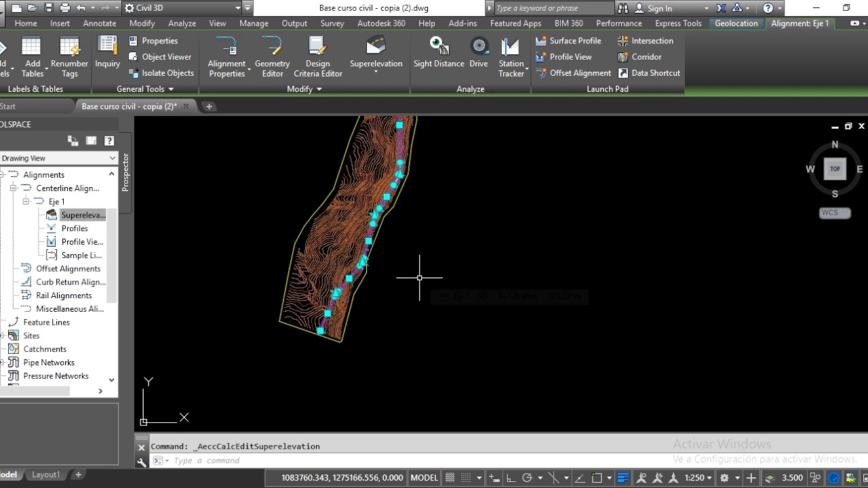This screenshot has height=488, width=868.
Task: Click the Renumber Tags tool
Action: (69, 58)
